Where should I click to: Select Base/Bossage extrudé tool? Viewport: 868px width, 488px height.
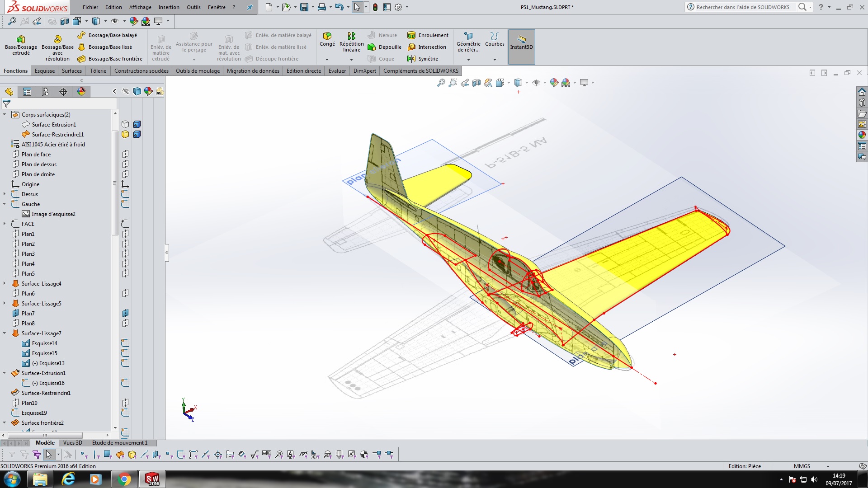(x=21, y=46)
